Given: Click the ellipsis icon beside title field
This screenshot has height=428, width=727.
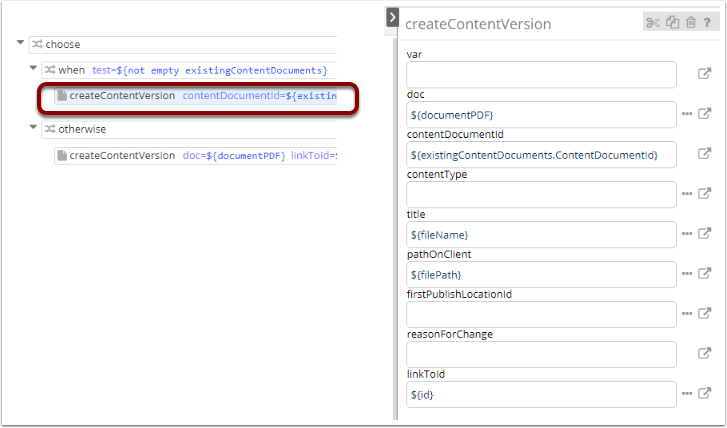Looking at the screenshot, I should coord(687,234).
